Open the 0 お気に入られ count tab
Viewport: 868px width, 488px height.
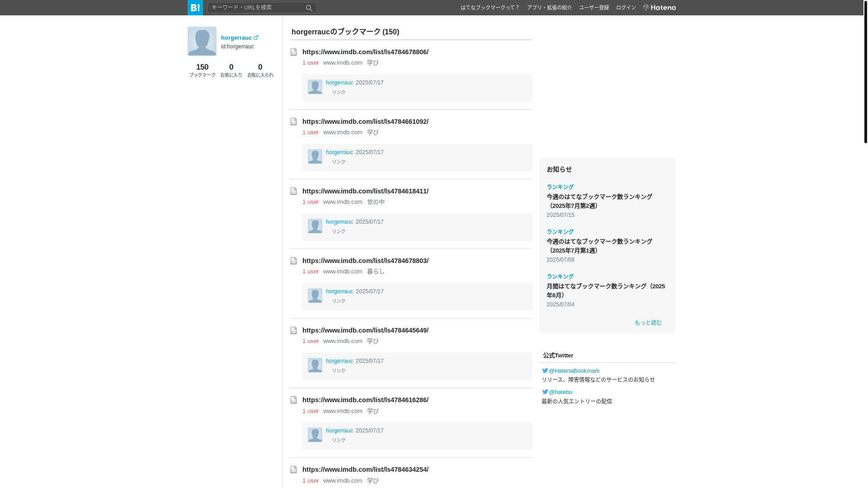260,70
